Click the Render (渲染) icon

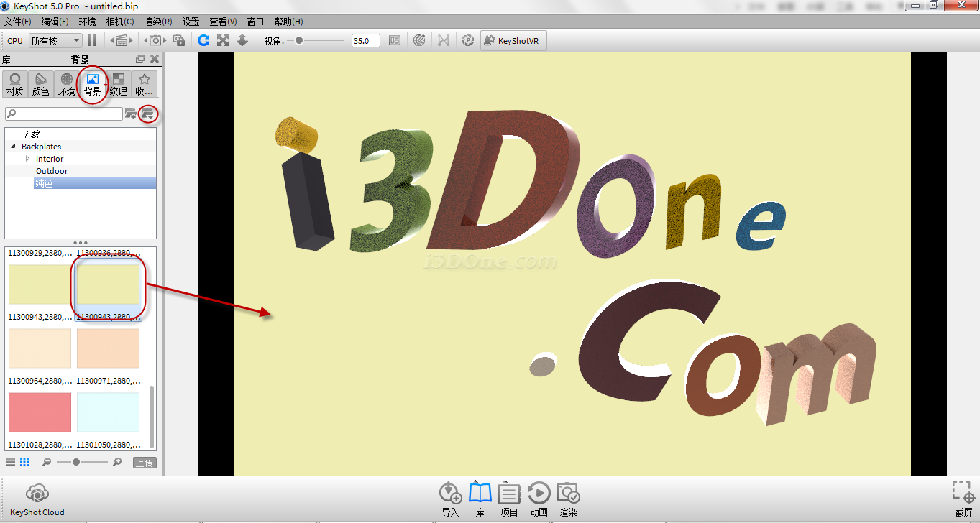[569, 499]
